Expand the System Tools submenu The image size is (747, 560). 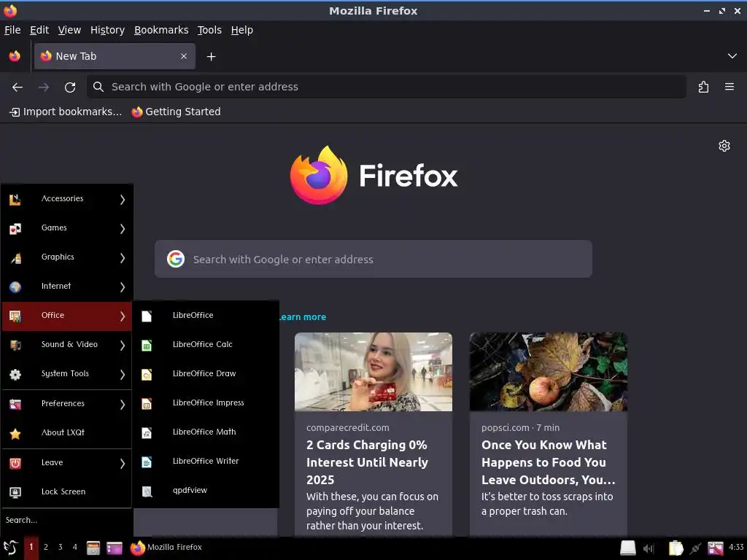point(66,374)
